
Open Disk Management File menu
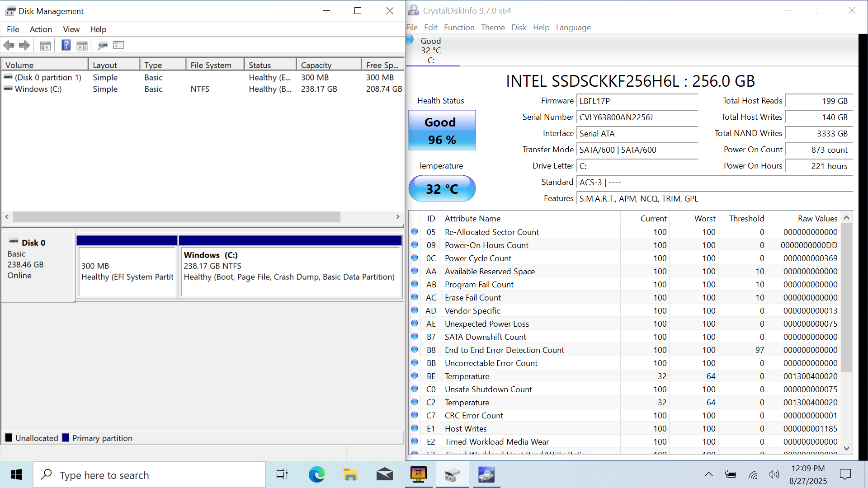coord(13,29)
